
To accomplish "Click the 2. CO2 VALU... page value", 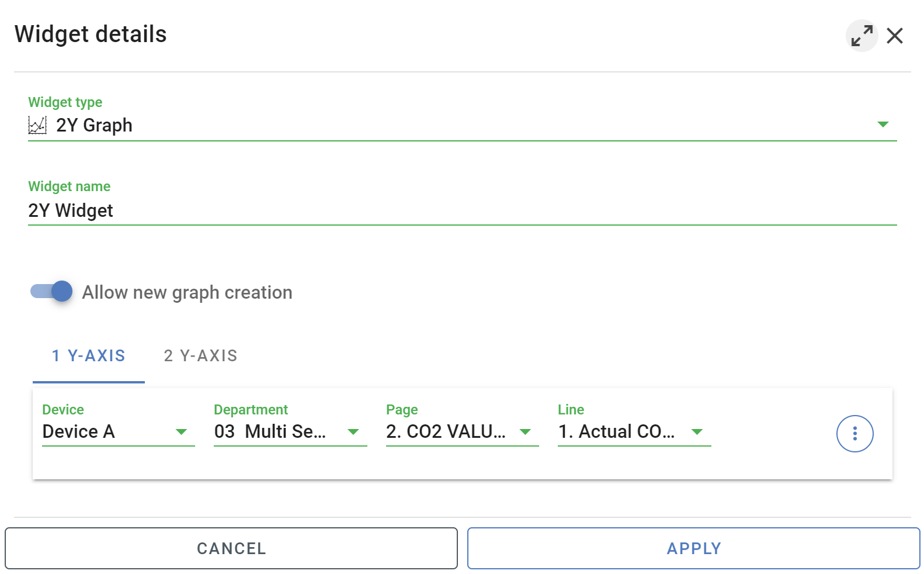I will click(x=446, y=431).
